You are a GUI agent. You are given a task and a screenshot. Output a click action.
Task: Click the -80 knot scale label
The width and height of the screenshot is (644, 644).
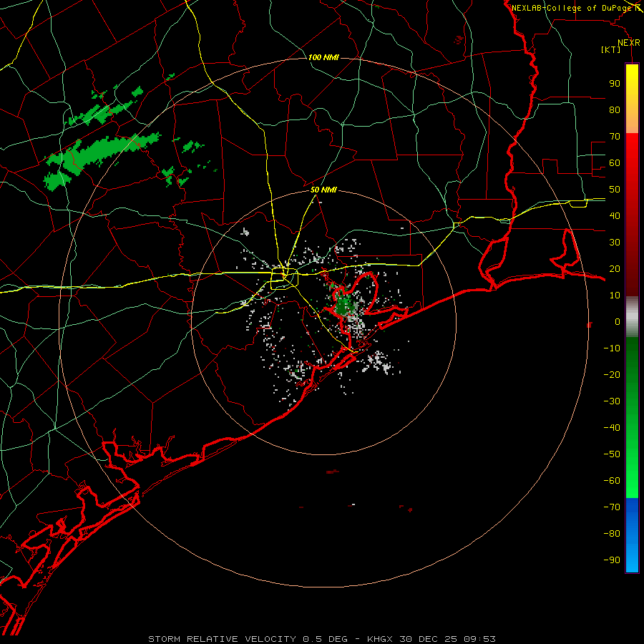612,534
